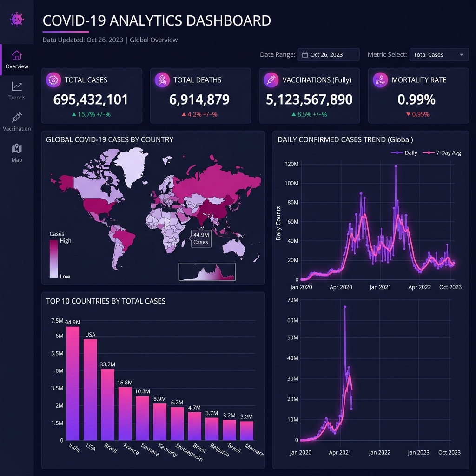This screenshot has width=476, height=476.
Task: Open the Date Range Oct 26, 2023 field
Action: tap(329, 55)
